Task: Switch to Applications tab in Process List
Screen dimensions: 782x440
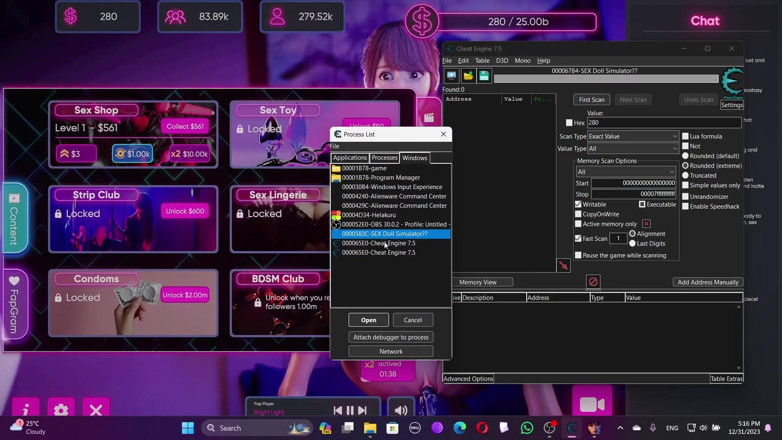Action: [x=350, y=158]
